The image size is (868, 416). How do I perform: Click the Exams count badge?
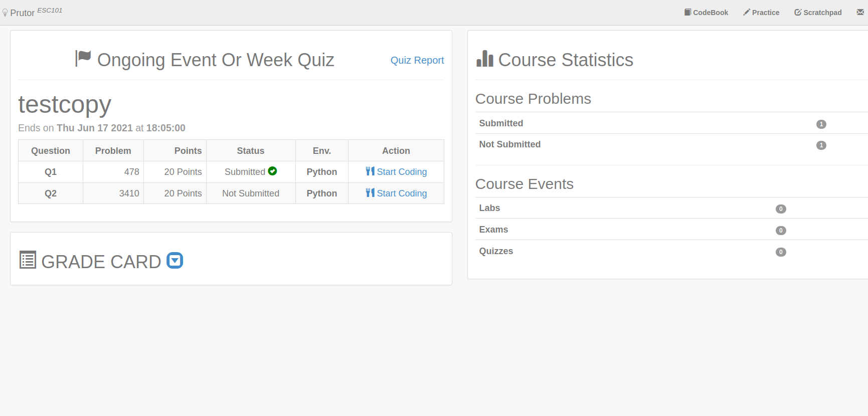pyautogui.click(x=781, y=231)
